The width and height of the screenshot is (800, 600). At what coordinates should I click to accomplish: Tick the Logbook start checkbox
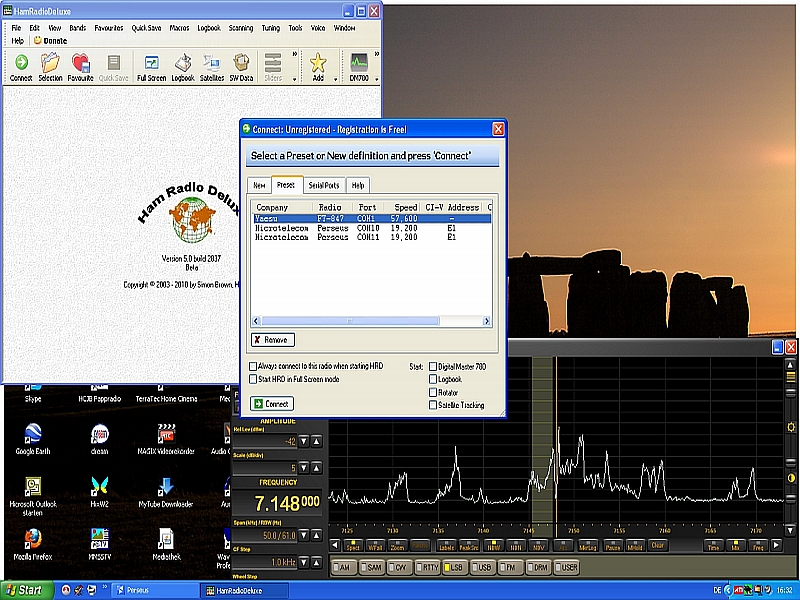pos(433,379)
